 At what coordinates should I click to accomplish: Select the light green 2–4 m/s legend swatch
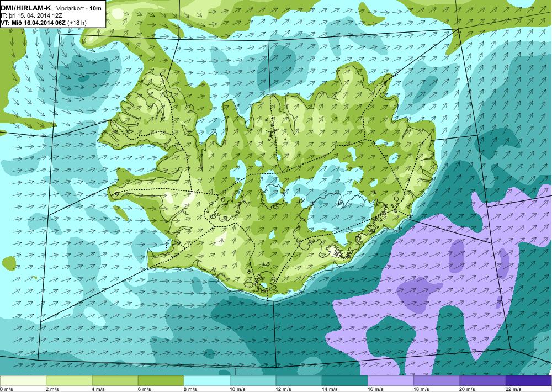pos(69,381)
